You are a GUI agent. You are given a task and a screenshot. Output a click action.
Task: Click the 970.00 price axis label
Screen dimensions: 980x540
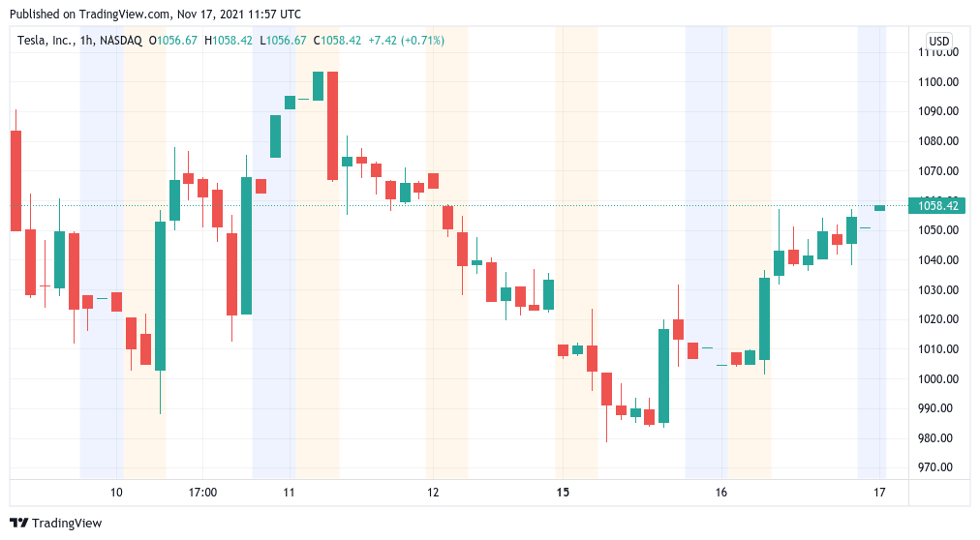(x=937, y=467)
